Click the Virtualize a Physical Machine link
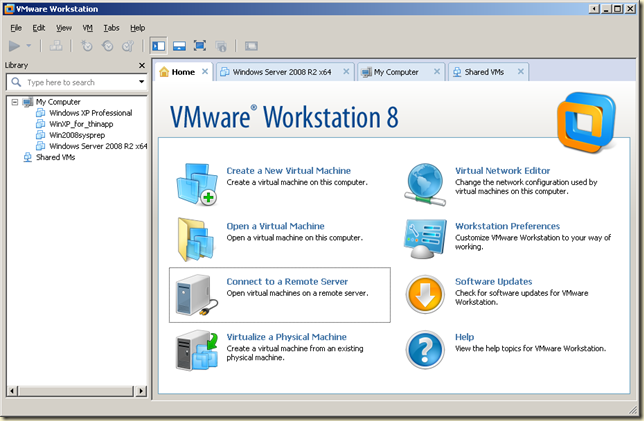Viewport: 644px width, 421px height. click(286, 337)
